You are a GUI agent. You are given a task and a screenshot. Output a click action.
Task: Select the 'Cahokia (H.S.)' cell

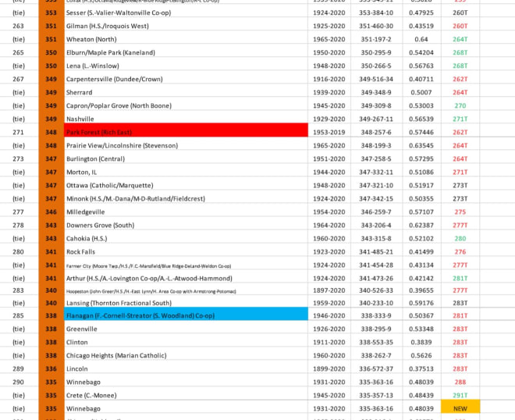pyautogui.click(x=186, y=239)
